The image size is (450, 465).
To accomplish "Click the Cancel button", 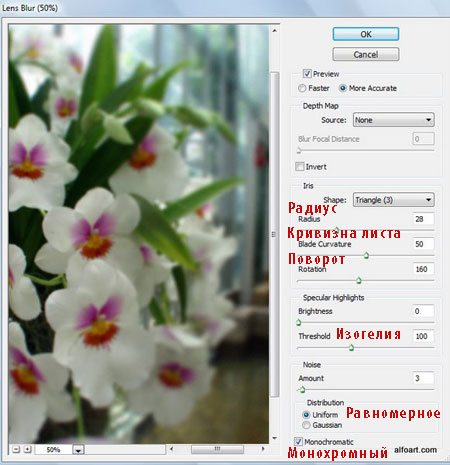I will 366,54.
